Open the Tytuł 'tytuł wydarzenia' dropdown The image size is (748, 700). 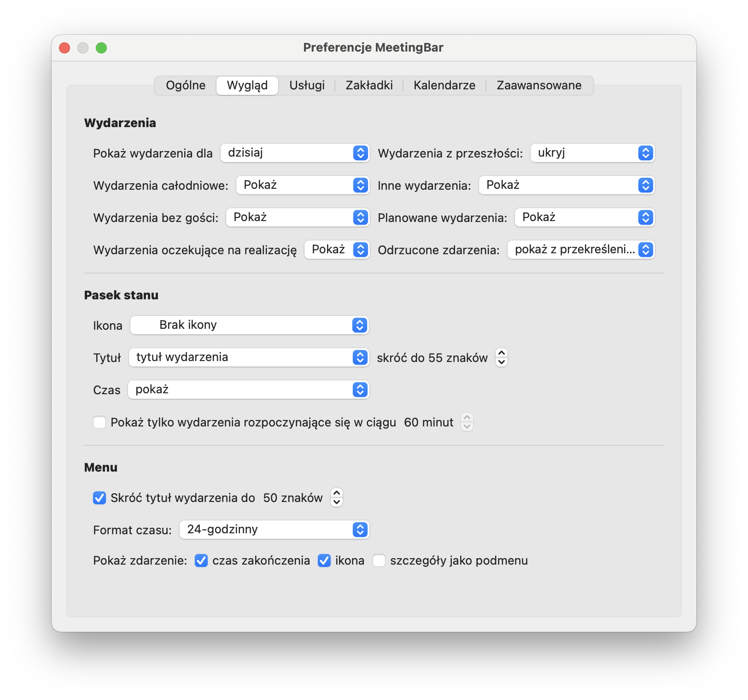[249, 357]
